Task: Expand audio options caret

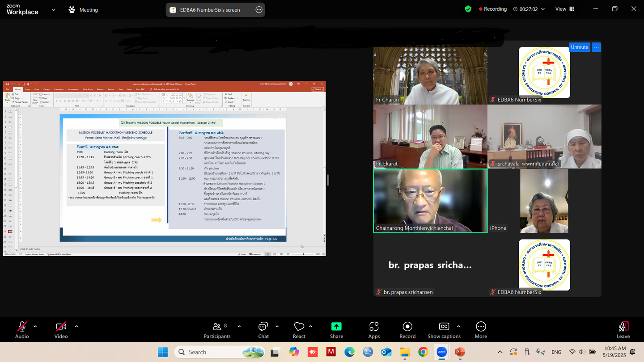Action: coord(35,326)
